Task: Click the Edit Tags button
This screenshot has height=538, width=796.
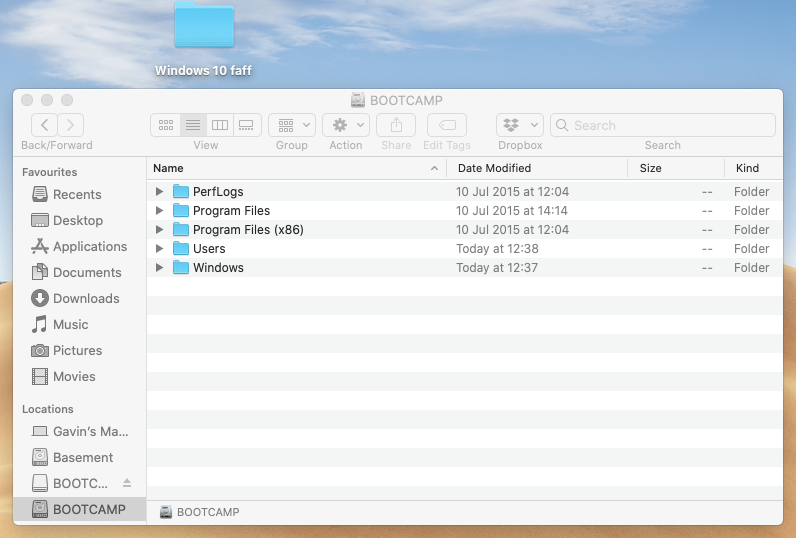Action: pos(447,125)
